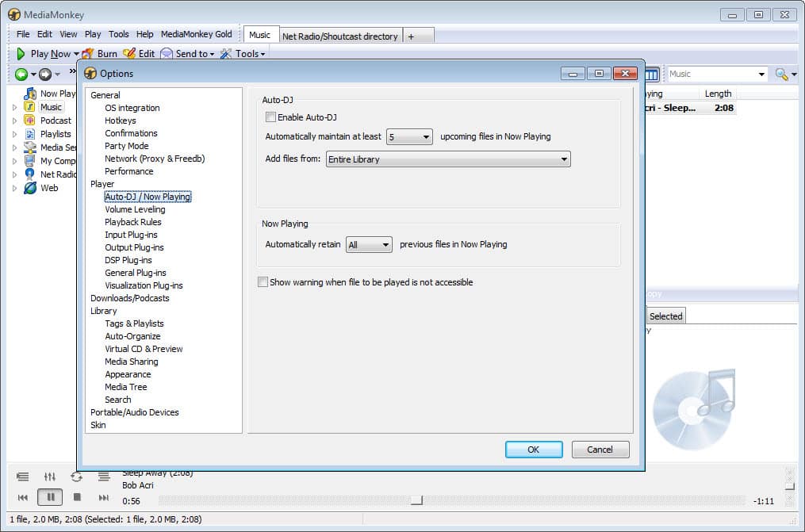Select the Net Radio node icon
Viewport: 805px width, 532px height.
click(x=30, y=174)
